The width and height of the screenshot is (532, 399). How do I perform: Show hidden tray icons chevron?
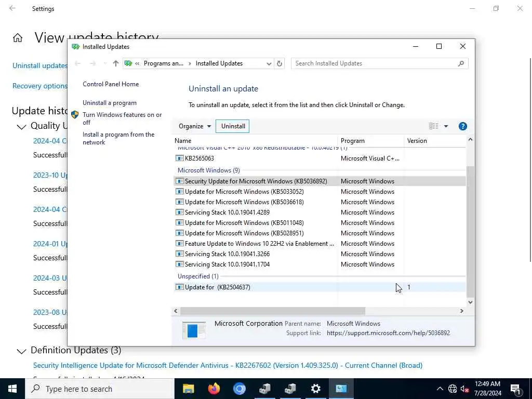(440, 389)
